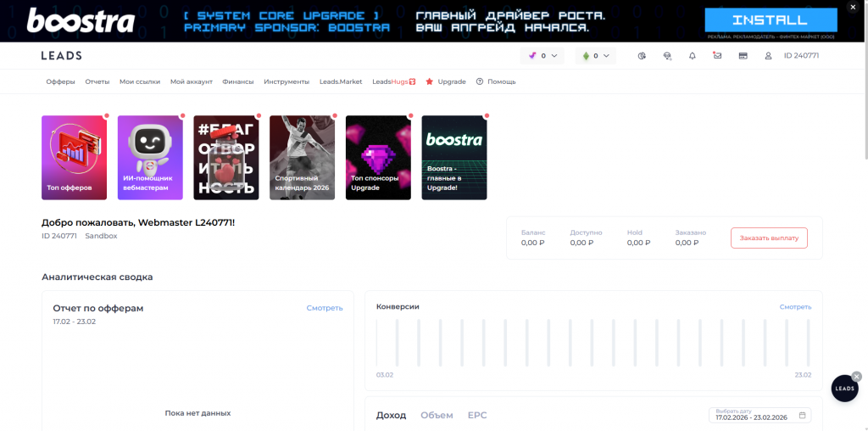
Task: Click the notifications bell icon
Action: click(693, 56)
